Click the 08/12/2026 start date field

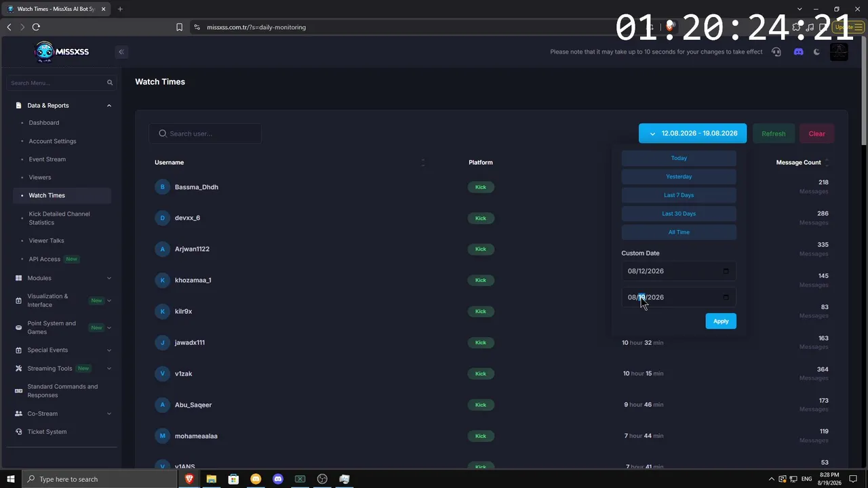(x=679, y=271)
